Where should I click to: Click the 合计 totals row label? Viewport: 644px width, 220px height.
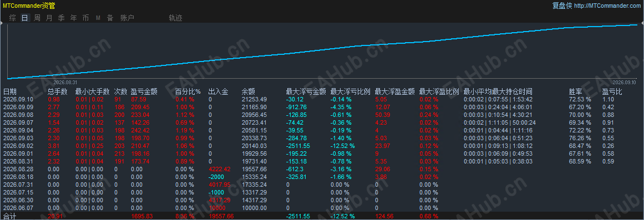(9, 216)
